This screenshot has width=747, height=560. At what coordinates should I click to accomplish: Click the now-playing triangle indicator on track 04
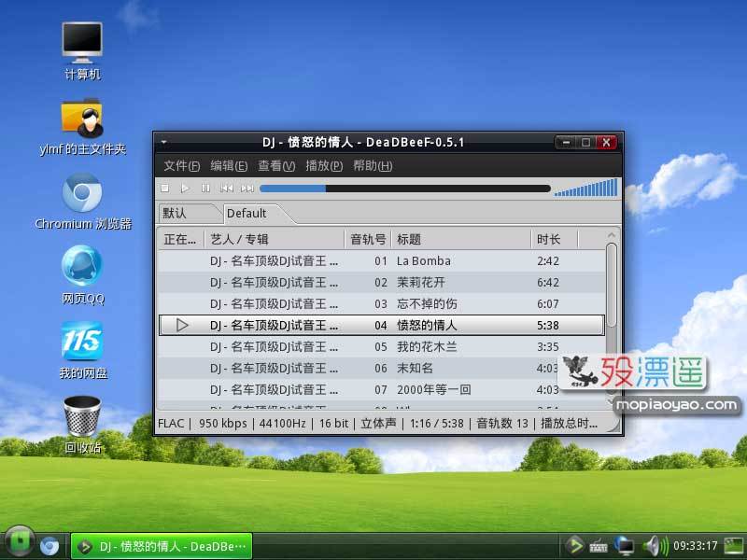click(182, 325)
